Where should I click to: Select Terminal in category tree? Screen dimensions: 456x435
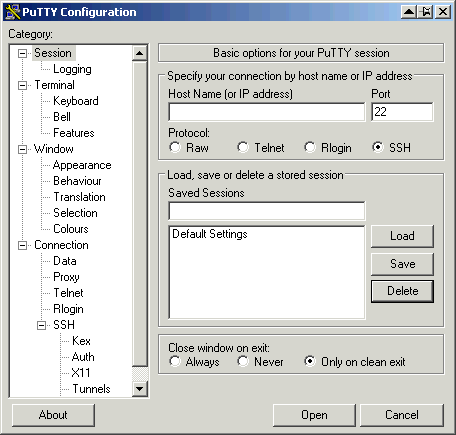54,85
